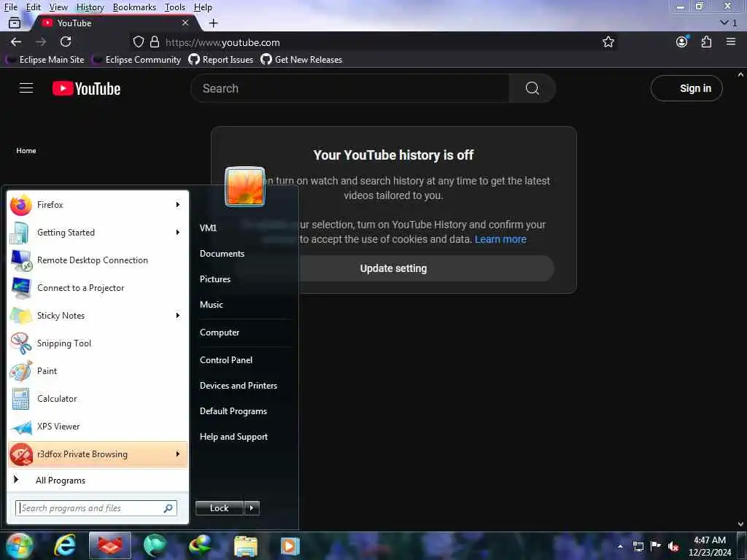Viewport: 747px width, 560px height.
Task: Click Update setting button
Action: [393, 268]
